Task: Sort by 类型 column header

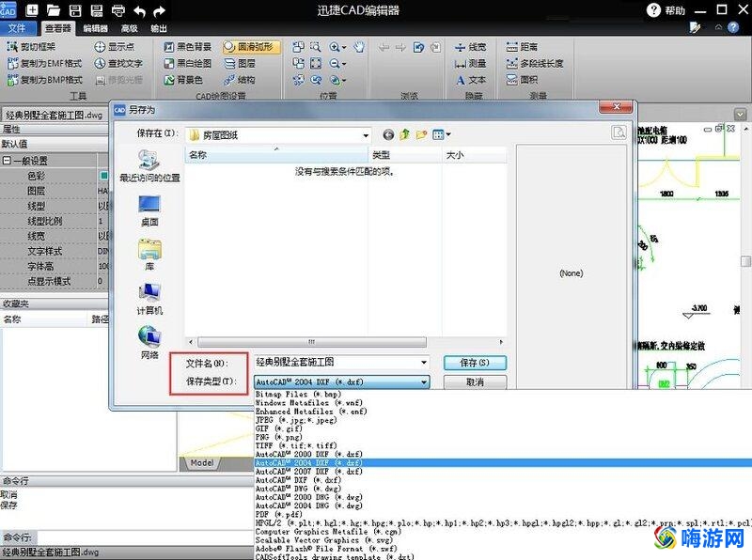Action: [405, 155]
